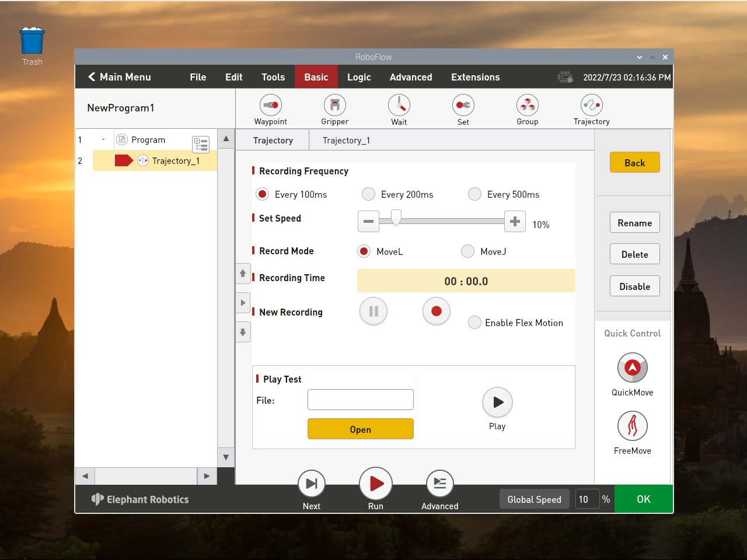747x560 pixels.
Task: Expand side panel with right arrow handle
Action: [x=243, y=303]
